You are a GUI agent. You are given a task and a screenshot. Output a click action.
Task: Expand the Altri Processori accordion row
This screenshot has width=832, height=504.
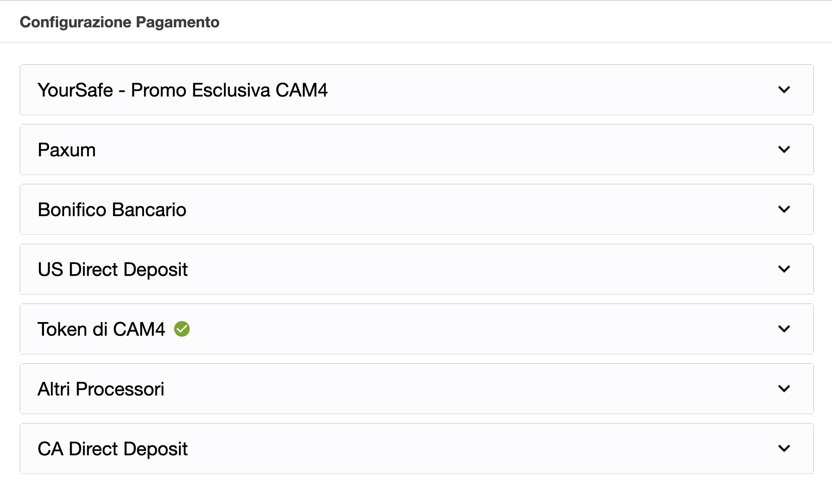pyautogui.click(x=416, y=389)
